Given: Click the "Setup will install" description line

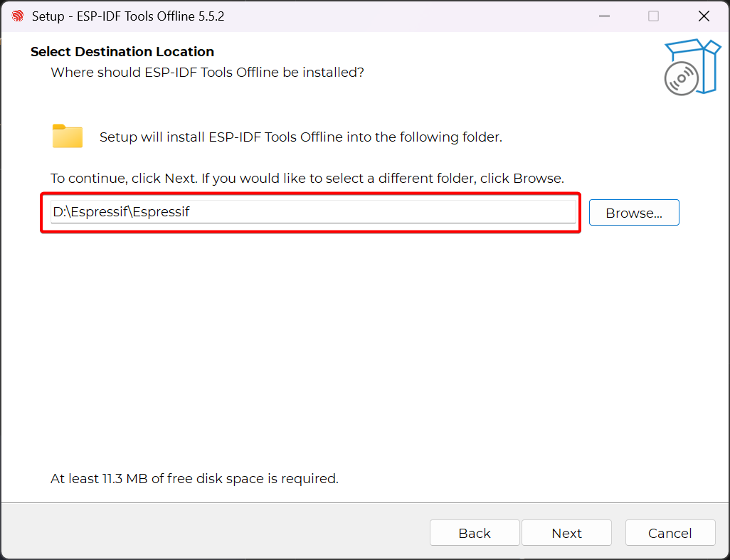Looking at the screenshot, I should (301, 137).
